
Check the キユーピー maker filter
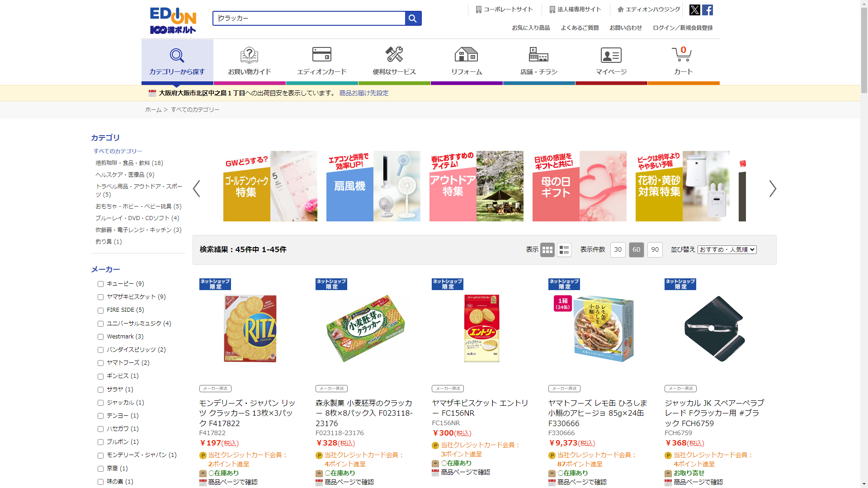(x=100, y=284)
